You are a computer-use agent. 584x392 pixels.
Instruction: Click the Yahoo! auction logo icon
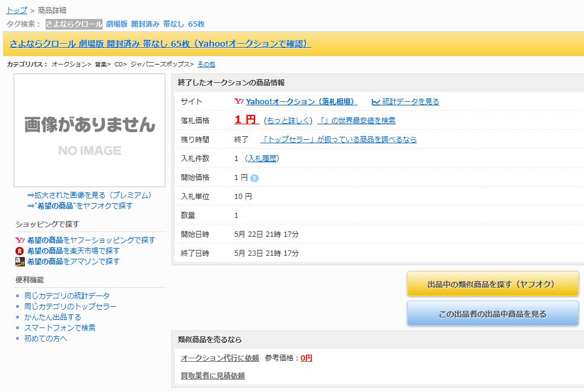(x=239, y=101)
